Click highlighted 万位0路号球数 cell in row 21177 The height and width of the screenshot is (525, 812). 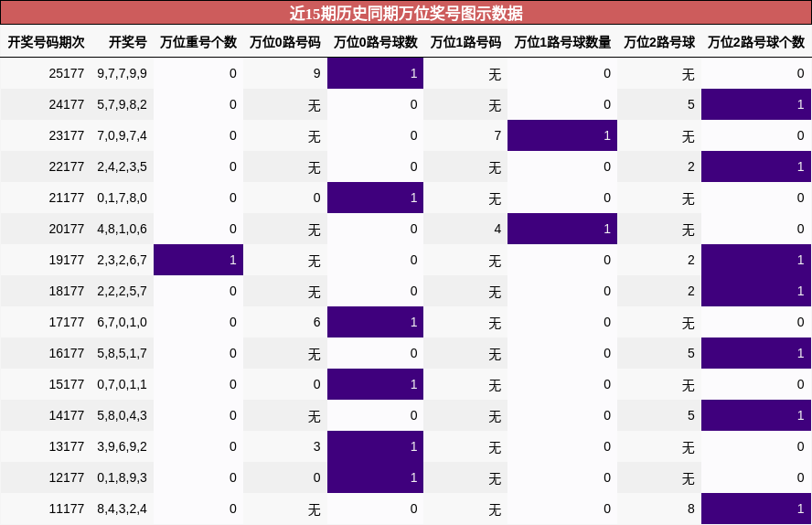point(376,198)
